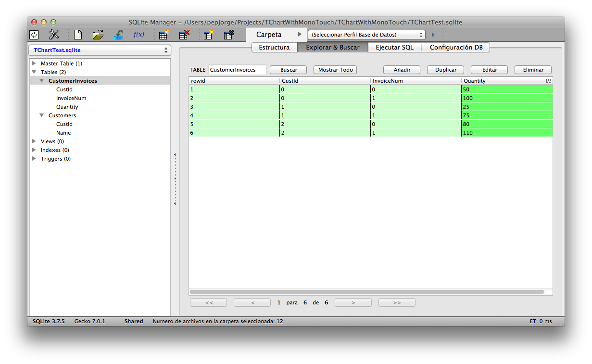Viewport: 592px width, 364px height.
Task: Expand the Triggers (0) node
Action: (x=34, y=159)
